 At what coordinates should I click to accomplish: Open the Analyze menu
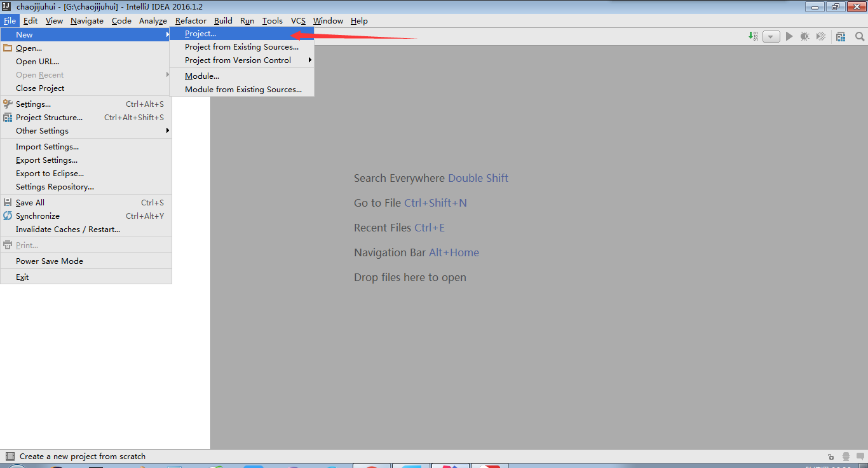pyautogui.click(x=153, y=21)
